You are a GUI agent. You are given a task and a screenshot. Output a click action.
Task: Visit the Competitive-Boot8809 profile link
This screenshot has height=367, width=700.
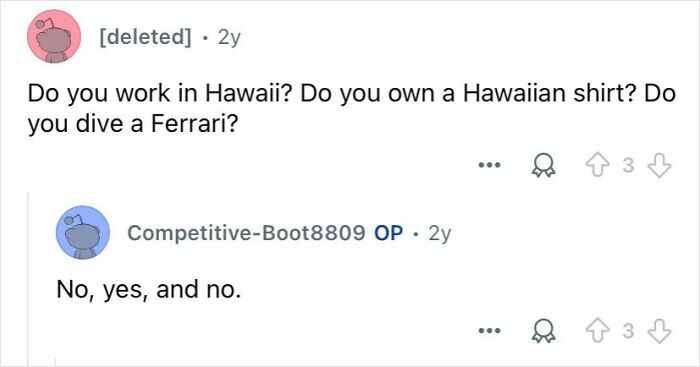click(x=246, y=233)
